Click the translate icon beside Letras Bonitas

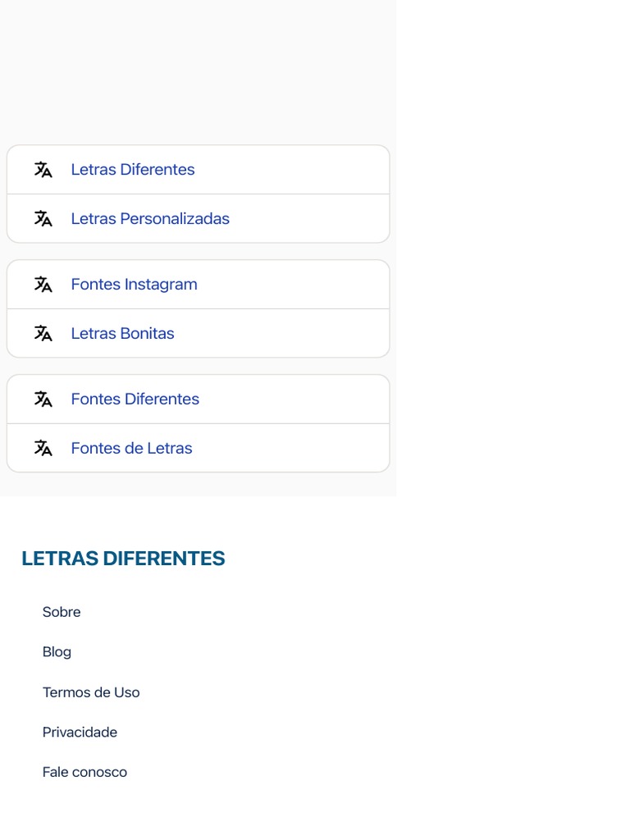pos(43,333)
